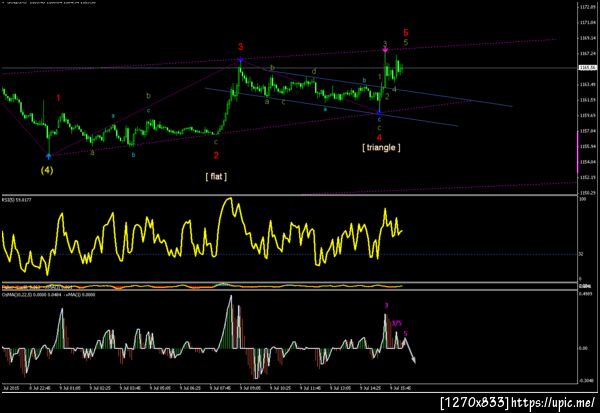Click the "8 Jul 22:45" time axis label

(40, 388)
